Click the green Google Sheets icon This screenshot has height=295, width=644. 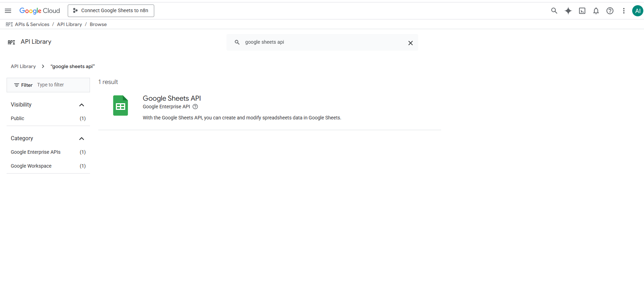pyautogui.click(x=121, y=106)
